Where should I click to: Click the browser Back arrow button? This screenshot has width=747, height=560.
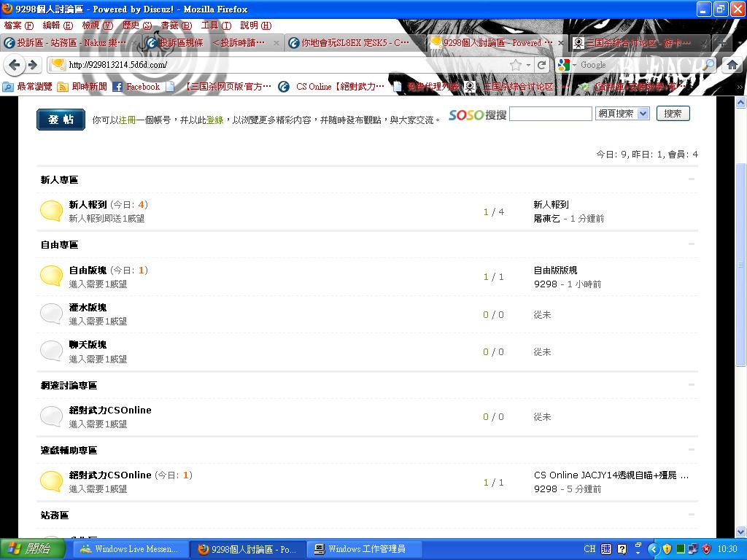[14, 65]
